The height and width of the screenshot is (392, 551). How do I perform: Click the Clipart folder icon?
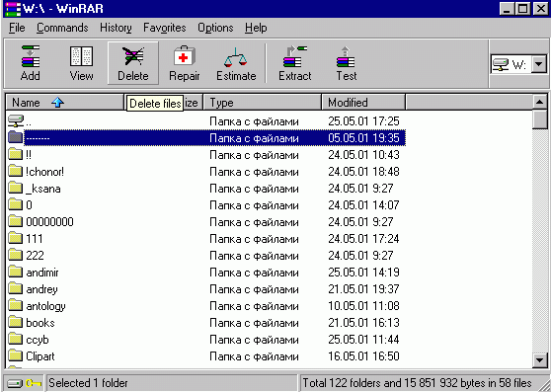[x=15, y=355]
